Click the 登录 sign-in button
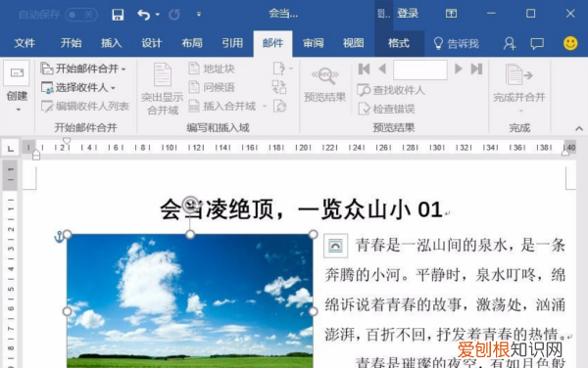The width and height of the screenshot is (588, 368). coord(408,14)
